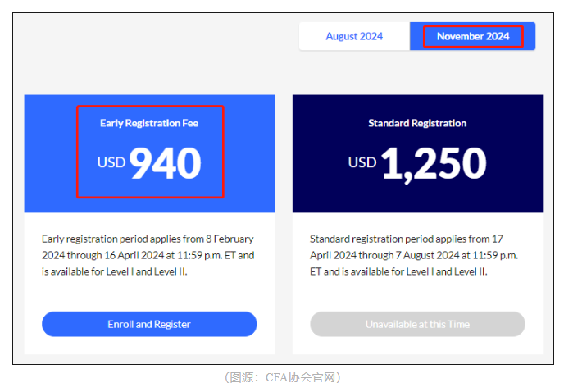The height and width of the screenshot is (392, 564).
Task: Click the Standard Registration heading
Action: 417,123
